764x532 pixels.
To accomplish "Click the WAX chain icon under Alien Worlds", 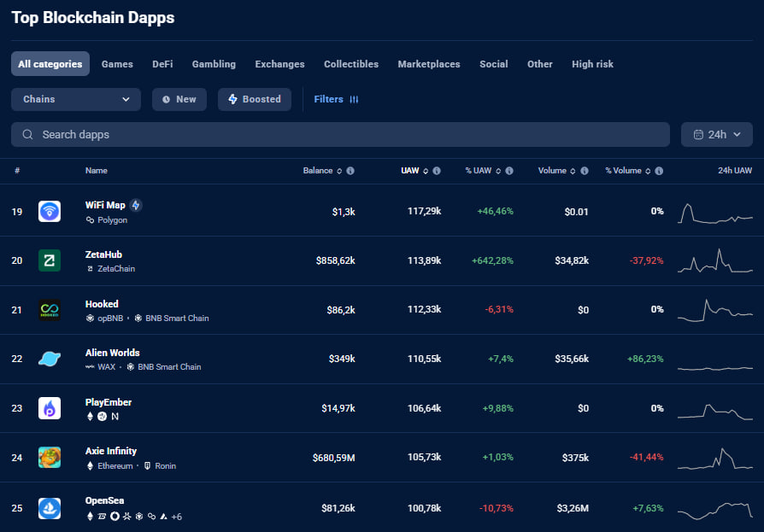I will click(x=90, y=366).
